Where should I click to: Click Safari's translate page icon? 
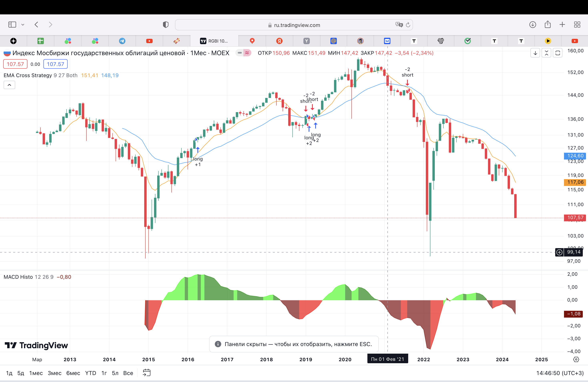pos(399,25)
